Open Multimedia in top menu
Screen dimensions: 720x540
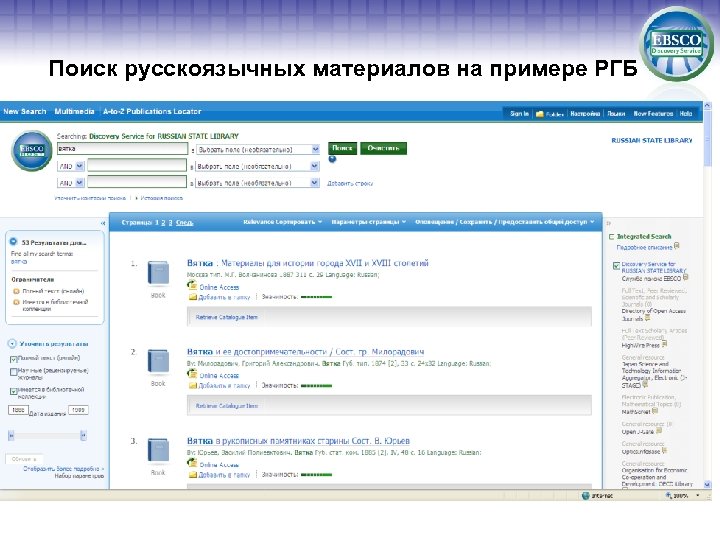(x=74, y=111)
